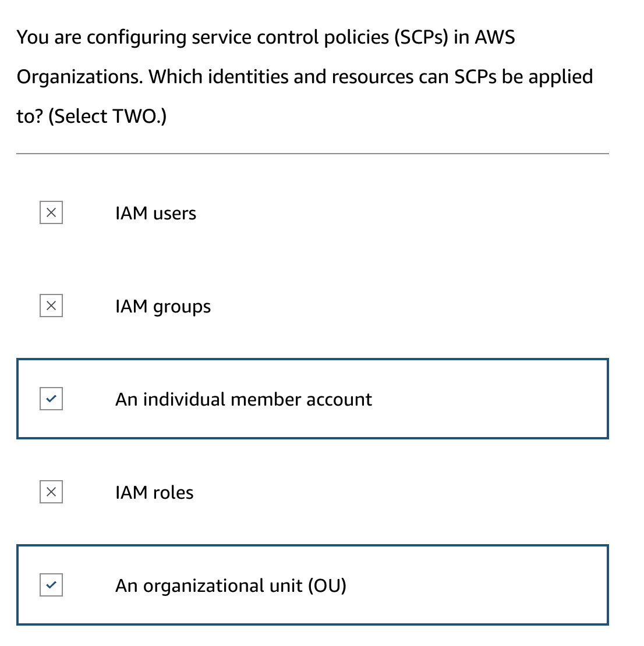Click the horizontal divider under the question

313,154
